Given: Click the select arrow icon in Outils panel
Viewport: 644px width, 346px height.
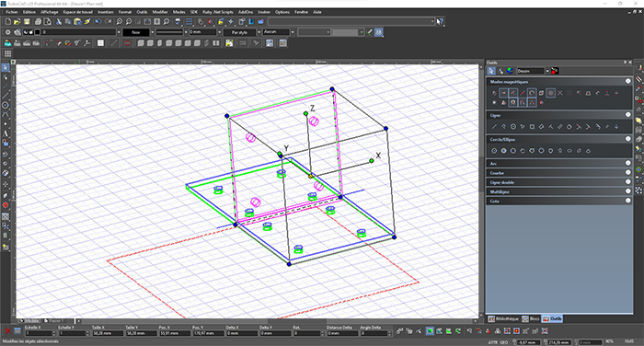Looking at the screenshot, I should (x=491, y=71).
